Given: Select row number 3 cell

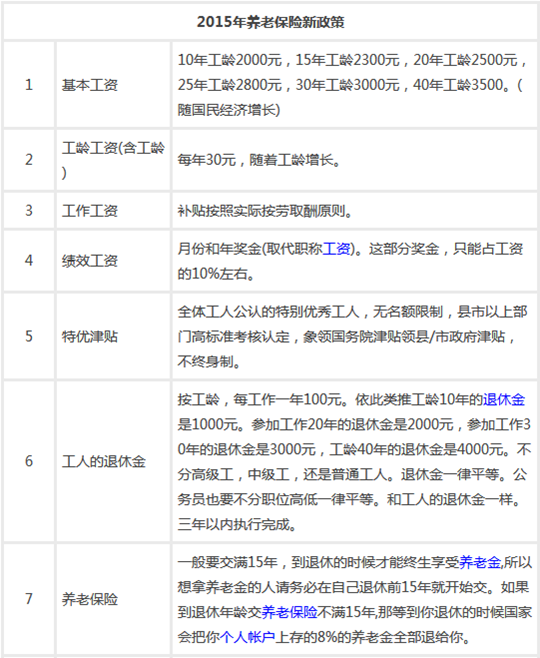Looking at the screenshot, I should (29, 210).
